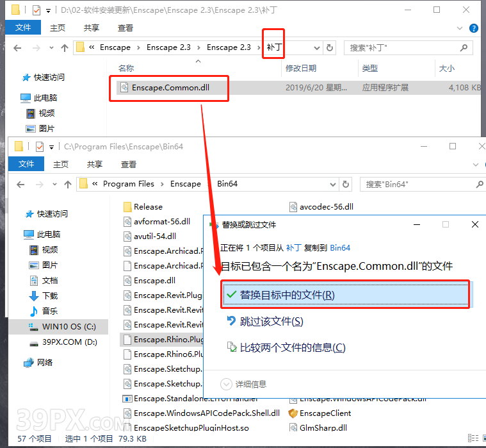Image resolution: width=486 pixels, height=448 pixels.
Task: Select the Enscape.Common.dll file
Action: pyautogui.click(x=170, y=88)
